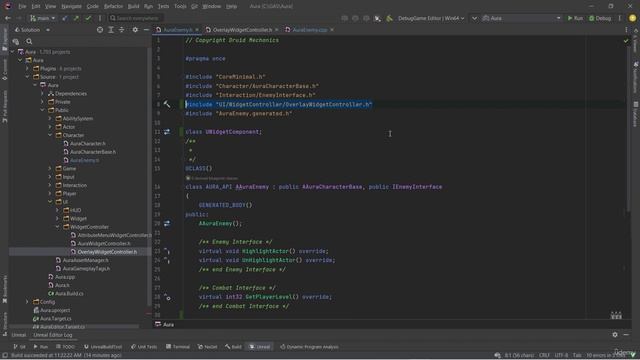The height and width of the screenshot is (360, 640).
Task: Click the Commit green checkmark icon
Action: coord(88,18)
